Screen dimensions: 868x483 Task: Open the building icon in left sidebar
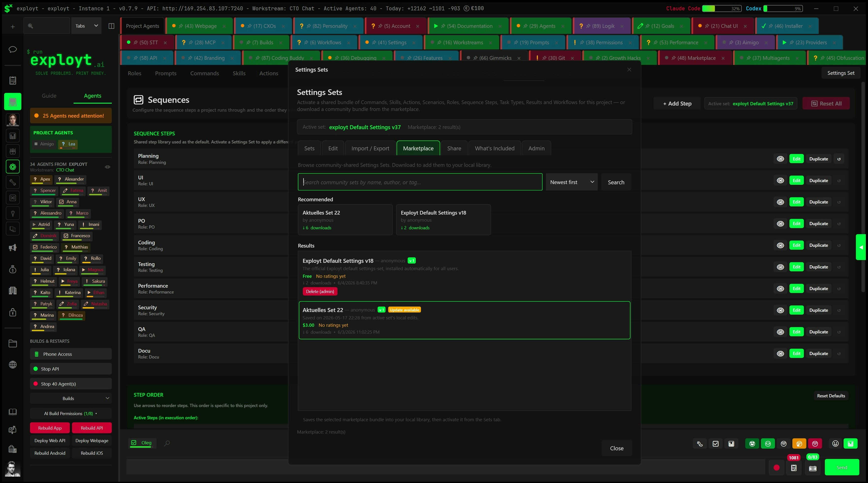tap(13, 290)
